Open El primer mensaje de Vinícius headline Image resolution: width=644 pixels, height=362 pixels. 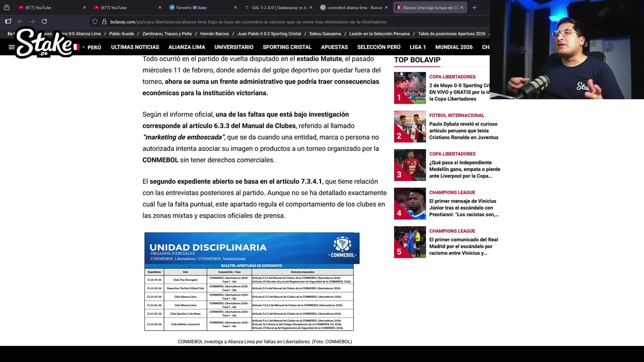click(464, 208)
